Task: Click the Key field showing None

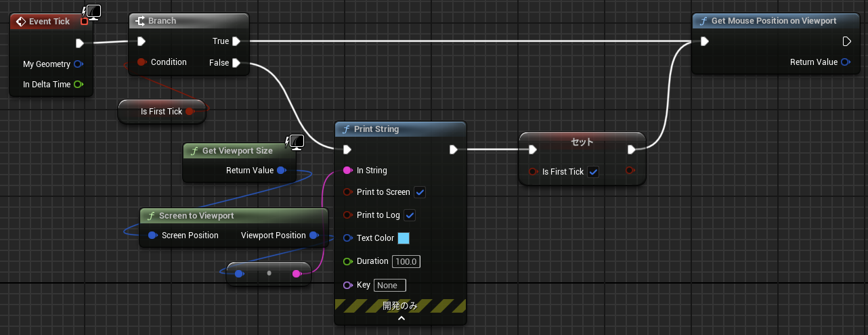Action: [x=390, y=285]
